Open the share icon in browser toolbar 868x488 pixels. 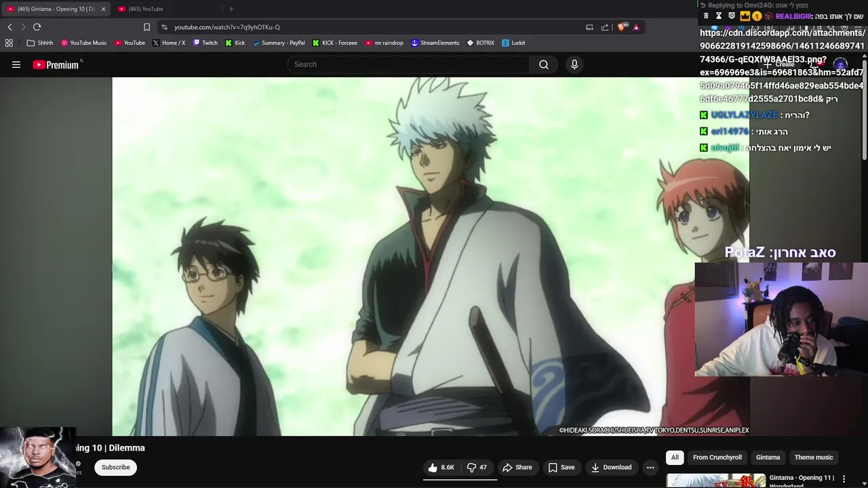[x=605, y=27]
